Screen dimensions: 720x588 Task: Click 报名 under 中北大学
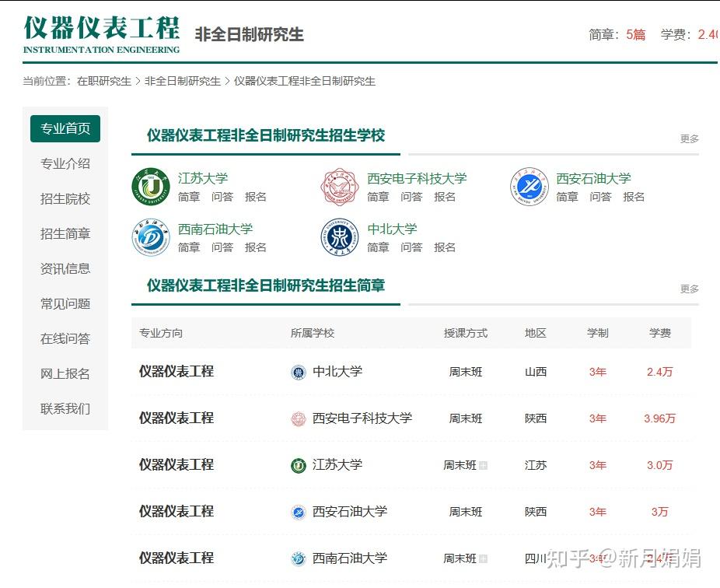pos(445,247)
